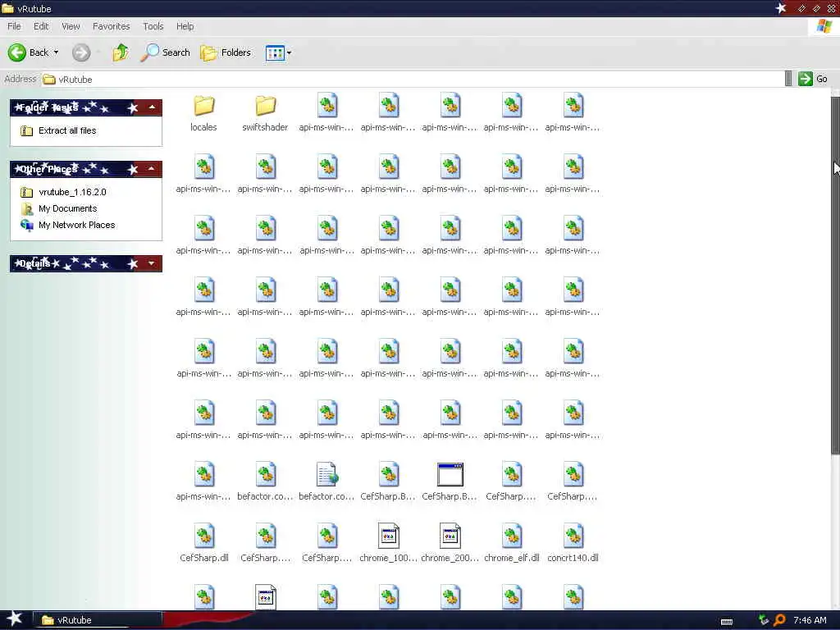
Task: Collapse the Other Places panel
Action: click(152, 169)
